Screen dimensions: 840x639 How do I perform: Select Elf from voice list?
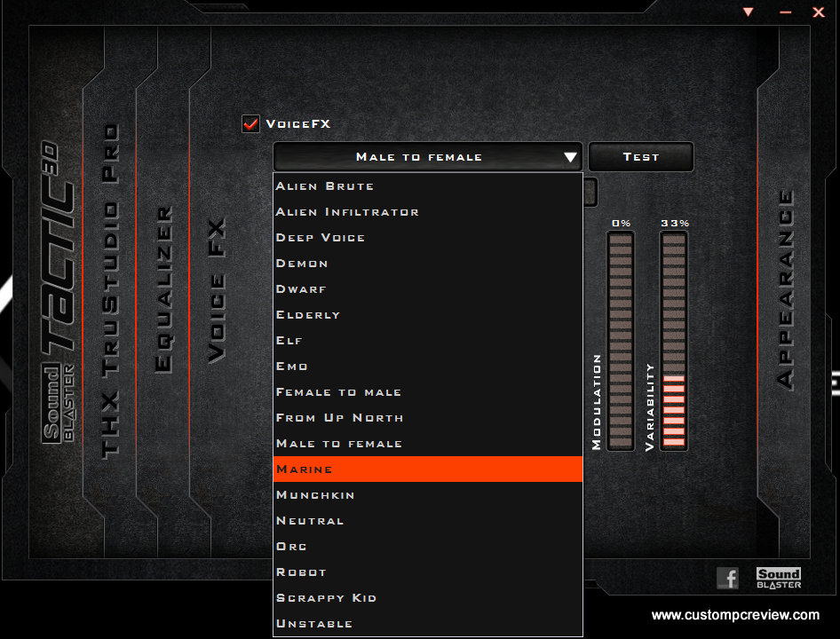tap(427, 340)
